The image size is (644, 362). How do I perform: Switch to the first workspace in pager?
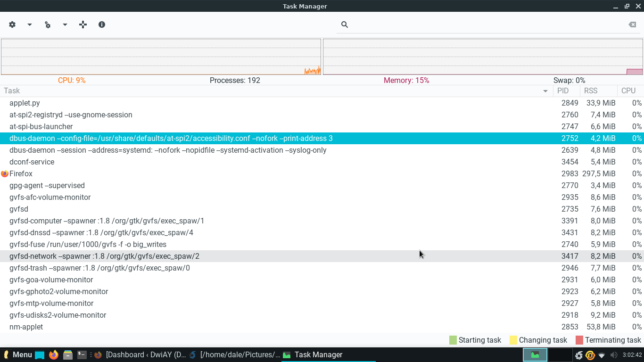[x=535, y=355]
